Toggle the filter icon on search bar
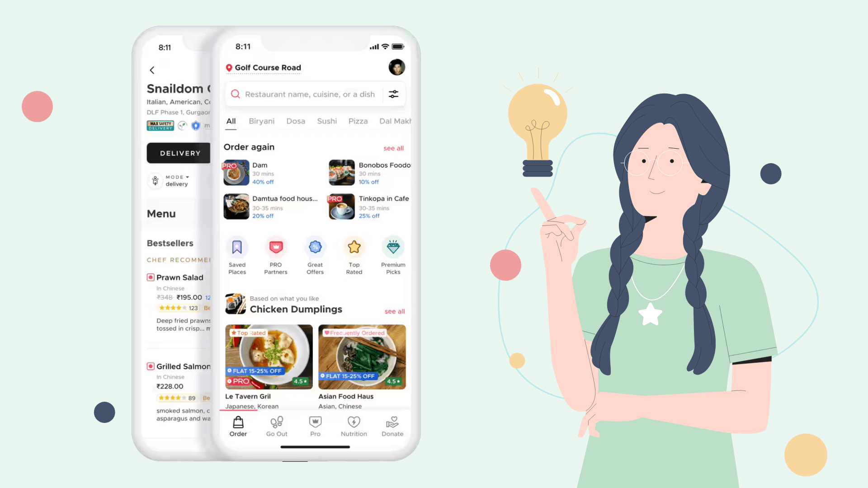Viewport: 868px width, 488px height. [393, 94]
